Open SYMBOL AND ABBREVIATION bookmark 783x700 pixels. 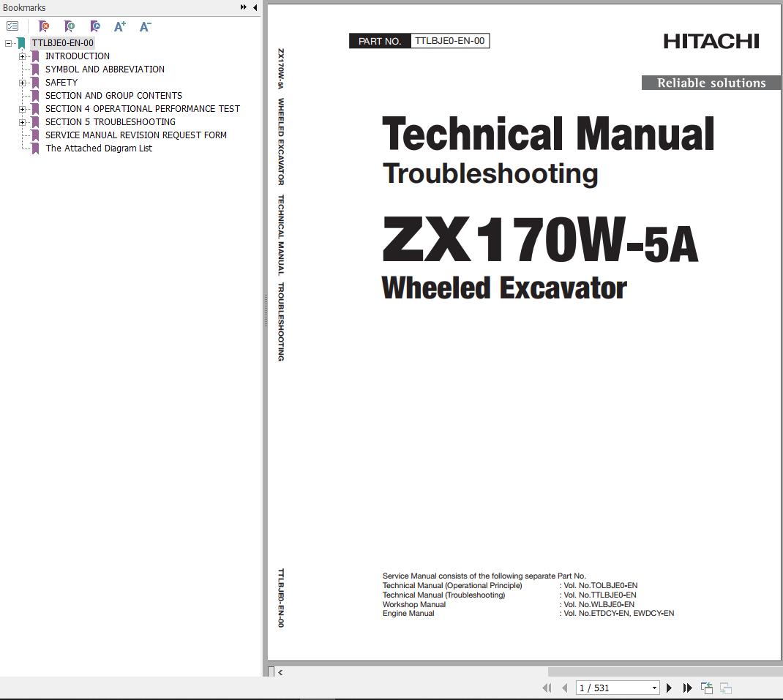pos(105,69)
